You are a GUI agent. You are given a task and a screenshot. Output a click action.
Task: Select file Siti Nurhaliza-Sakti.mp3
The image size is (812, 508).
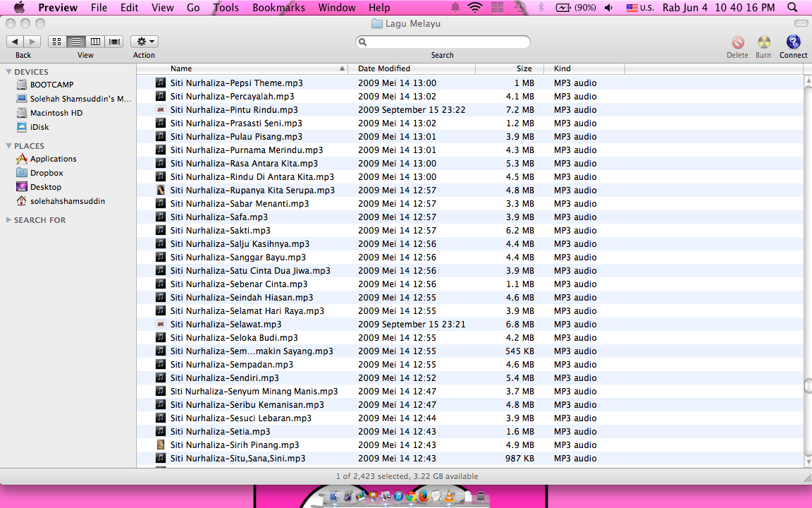tap(220, 230)
